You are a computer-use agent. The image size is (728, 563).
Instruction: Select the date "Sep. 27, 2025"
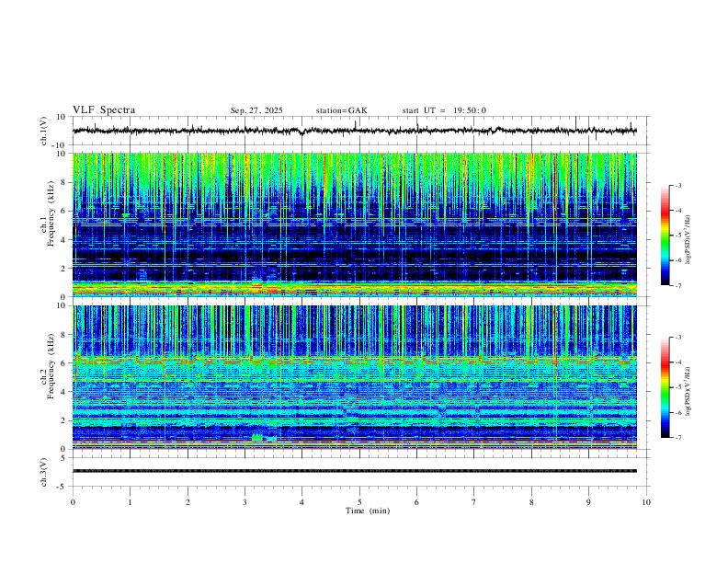(x=256, y=110)
